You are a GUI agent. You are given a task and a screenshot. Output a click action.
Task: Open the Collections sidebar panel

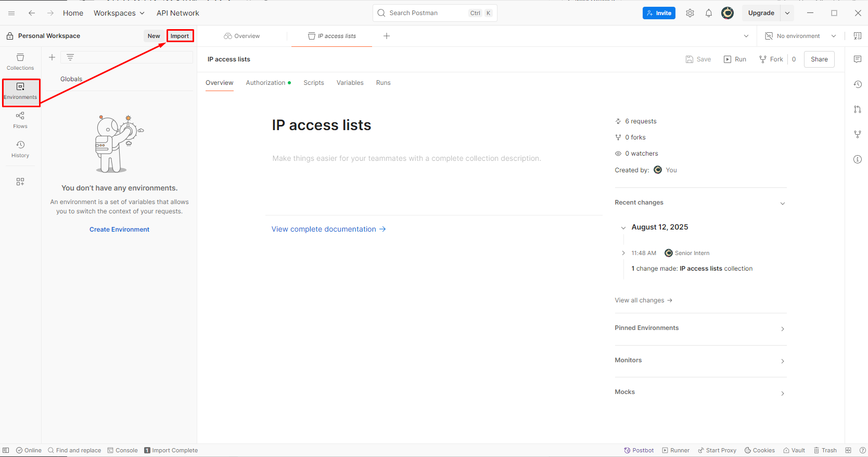point(20,61)
